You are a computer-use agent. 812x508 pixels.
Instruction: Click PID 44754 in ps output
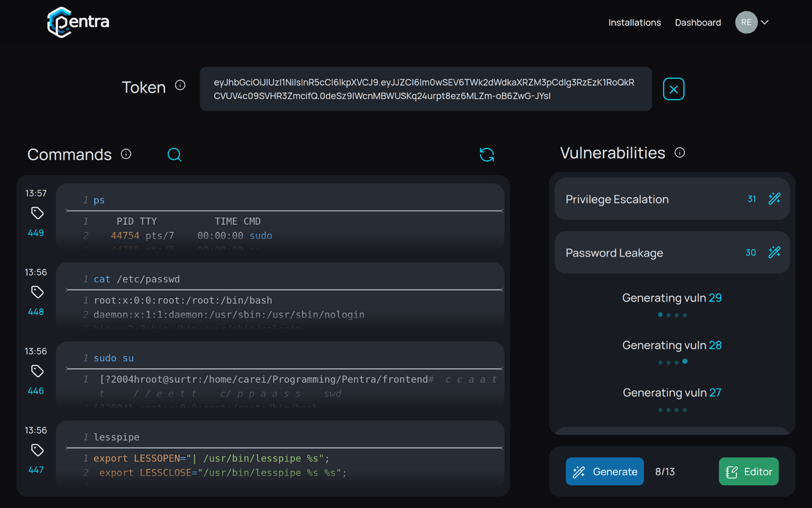(125, 236)
